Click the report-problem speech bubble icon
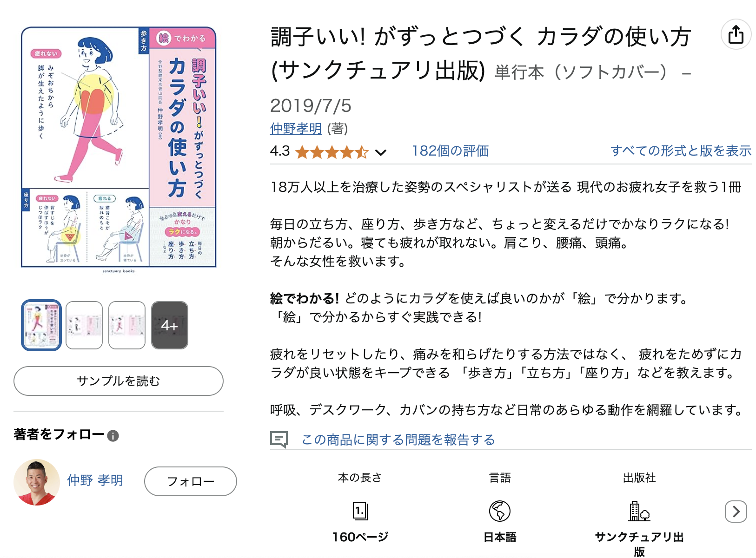 pos(279,440)
